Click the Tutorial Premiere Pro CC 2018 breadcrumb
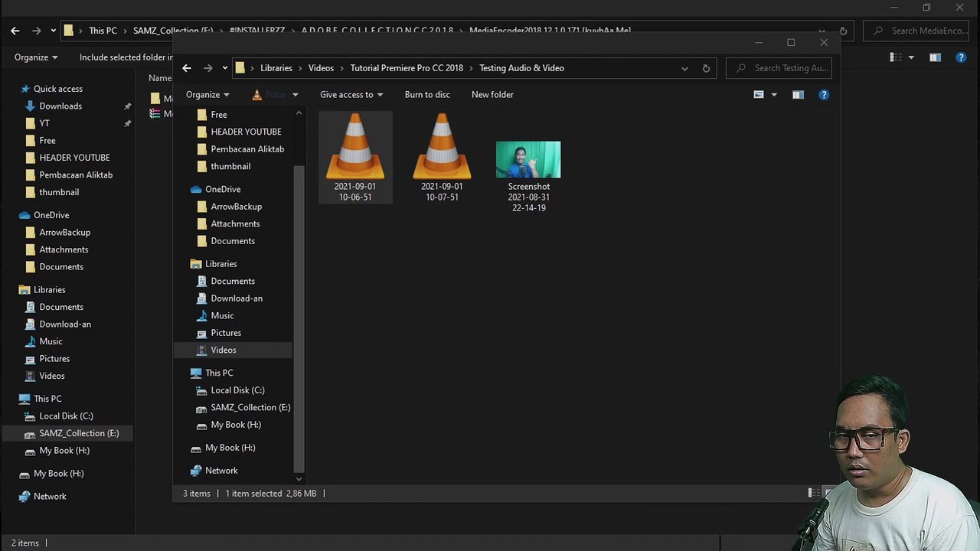Screen dimensions: 980x551 407,68
